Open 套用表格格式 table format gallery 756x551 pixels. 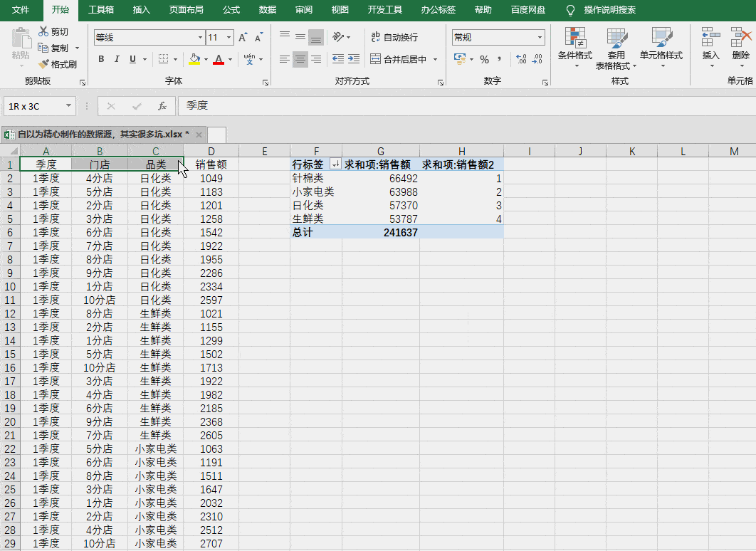[616, 48]
